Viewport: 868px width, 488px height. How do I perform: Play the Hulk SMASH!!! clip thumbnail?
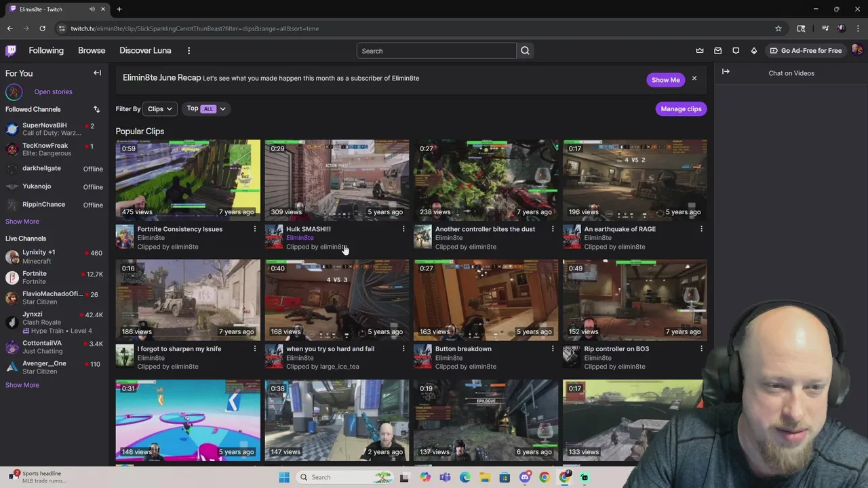coord(337,180)
